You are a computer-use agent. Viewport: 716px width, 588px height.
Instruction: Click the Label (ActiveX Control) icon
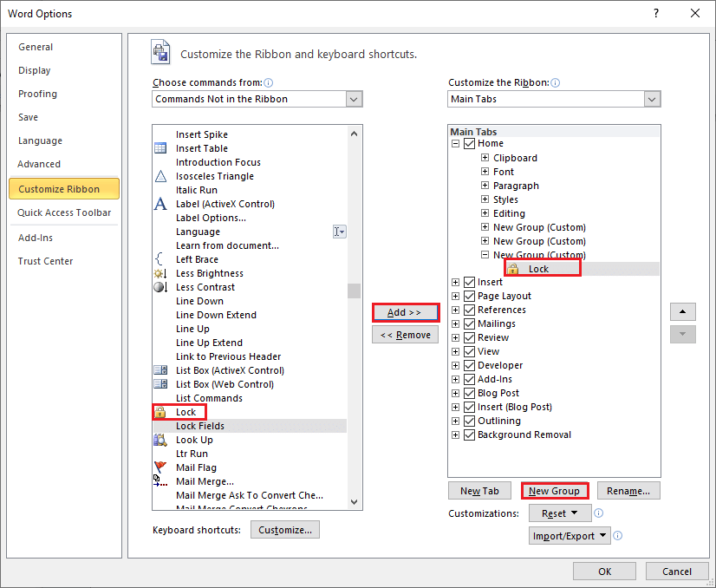pos(159,204)
